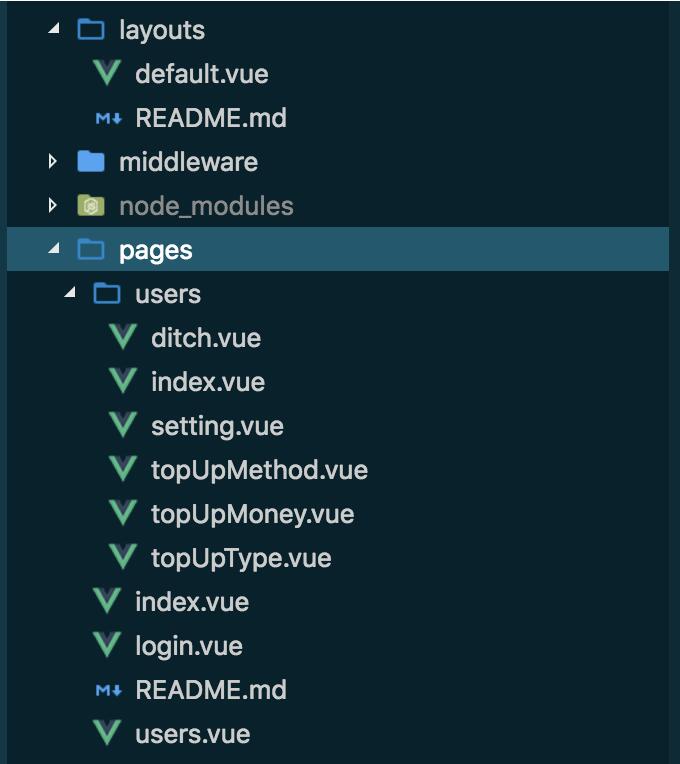Open users.vue at the bottom
Screen dimensions: 680x764
click(x=192, y=734)
